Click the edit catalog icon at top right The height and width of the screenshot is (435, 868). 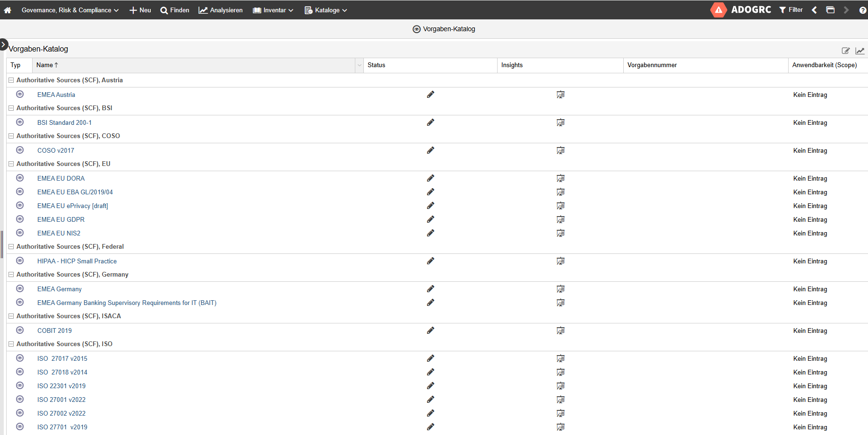846,51
